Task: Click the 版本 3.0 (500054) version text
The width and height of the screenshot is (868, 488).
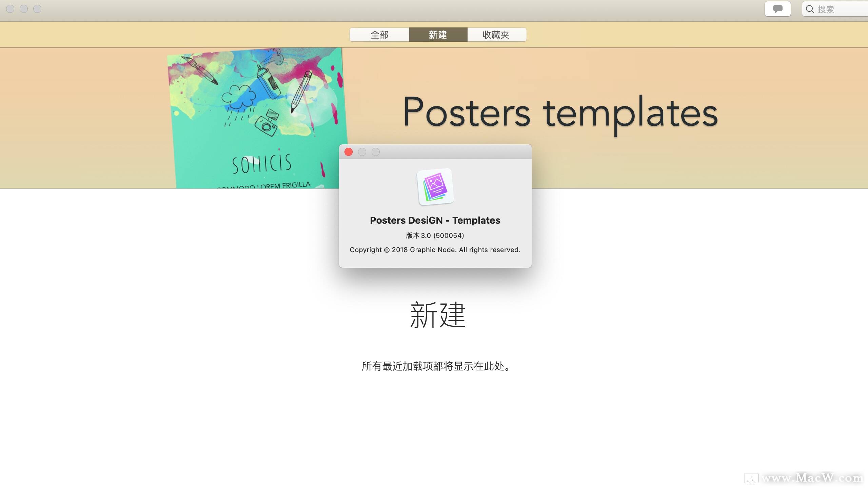Action: click(x=435, y=236)
